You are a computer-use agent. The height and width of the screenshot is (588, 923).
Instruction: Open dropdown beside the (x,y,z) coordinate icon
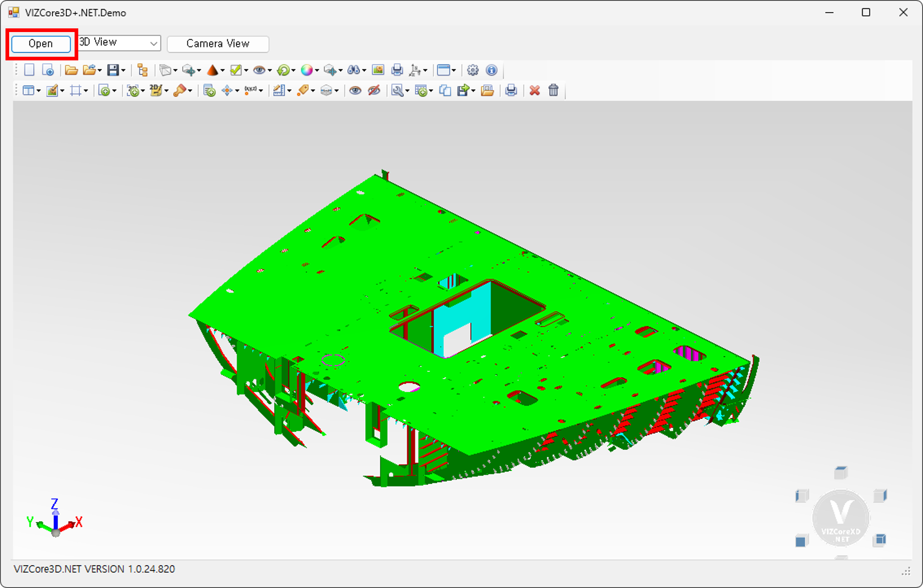(x=261, y=91)
